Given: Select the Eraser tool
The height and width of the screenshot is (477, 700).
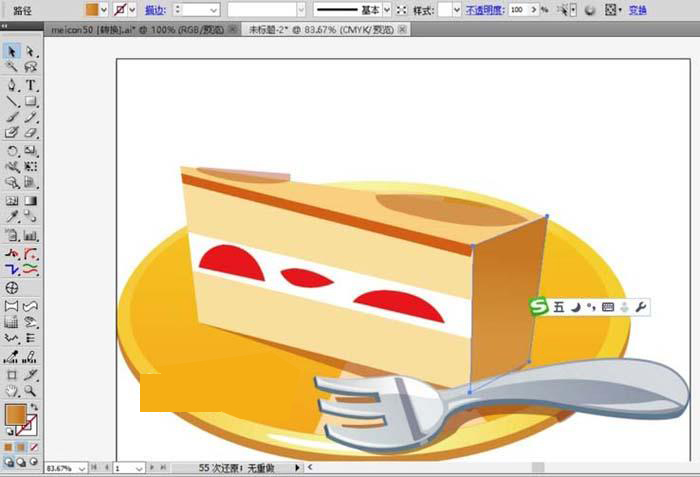Looking at the screenshot, I should [30, 133].
